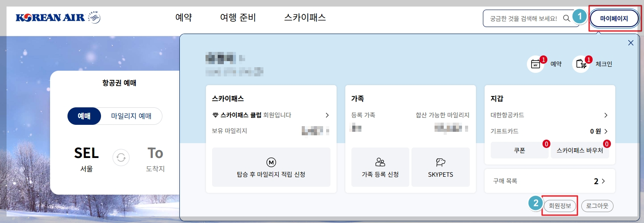This screenshot has width=644, height=223.
Task: Click the 구매 목록 count 2
Action: (x=596, y=181)
